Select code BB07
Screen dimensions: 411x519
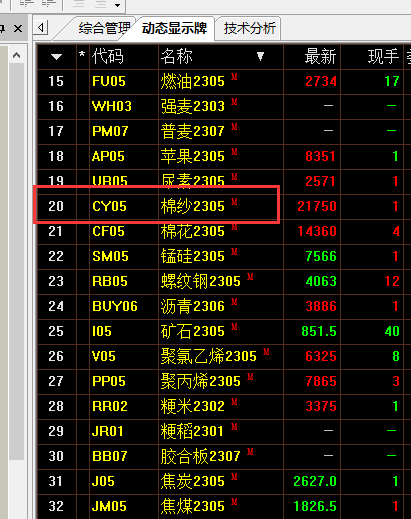click(x=110, y=456)
